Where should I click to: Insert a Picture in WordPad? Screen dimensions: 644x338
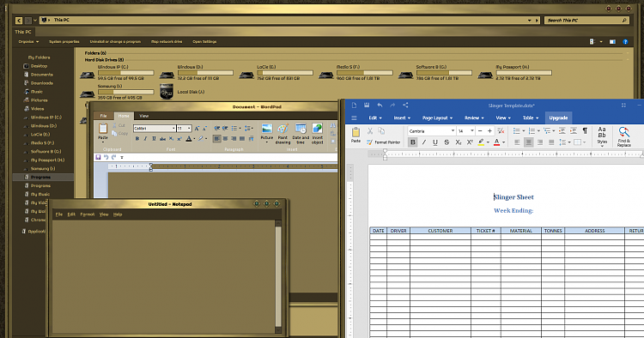pos(266,134)
